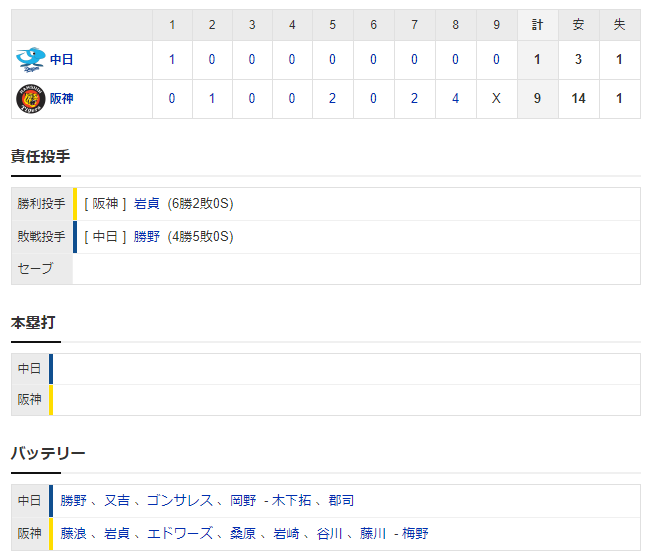
Task: Open winning pitcher 岩貞's profile
Action: [146, 203]
